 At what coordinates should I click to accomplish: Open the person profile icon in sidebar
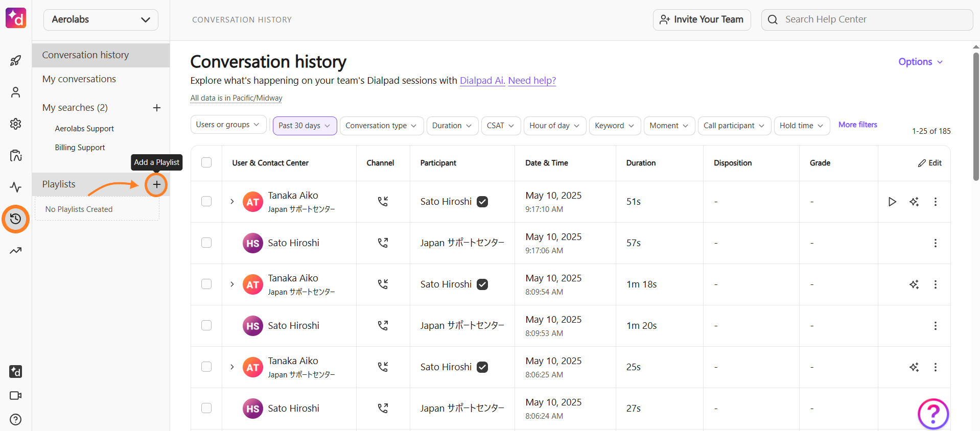click(16, 92)
